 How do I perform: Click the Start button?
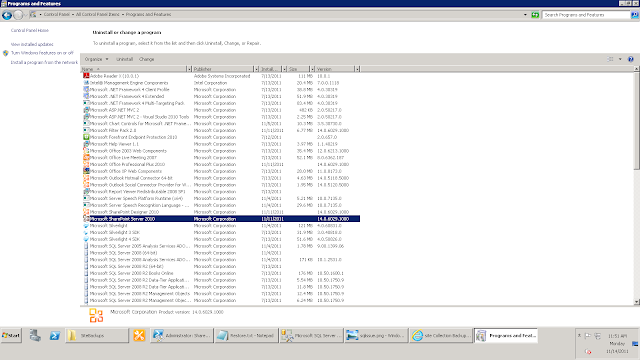tap(11, 336)
